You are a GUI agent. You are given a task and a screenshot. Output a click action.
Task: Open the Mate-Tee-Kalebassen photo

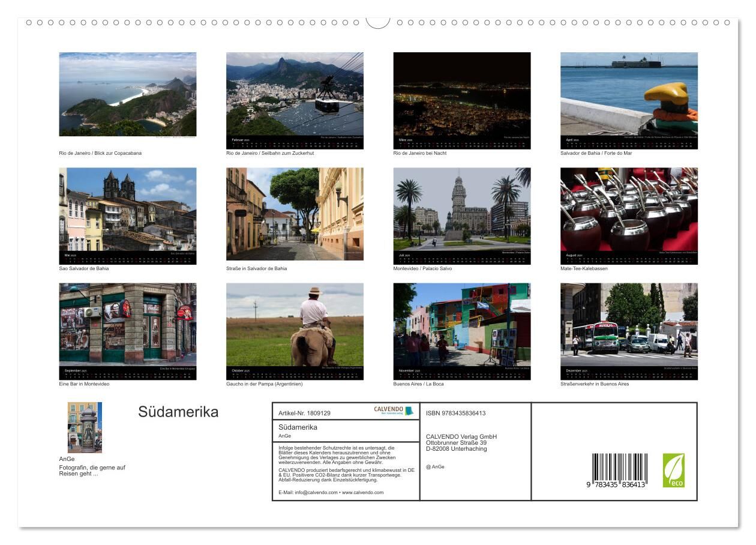point(629,209)
